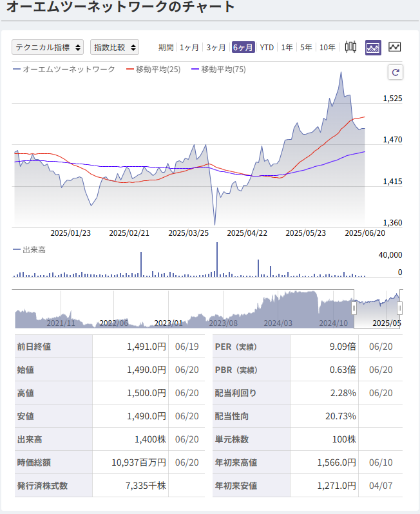Click the chart reset refresh icon
Viewport: 420px width, 514px height.
(x=396, y=72)
